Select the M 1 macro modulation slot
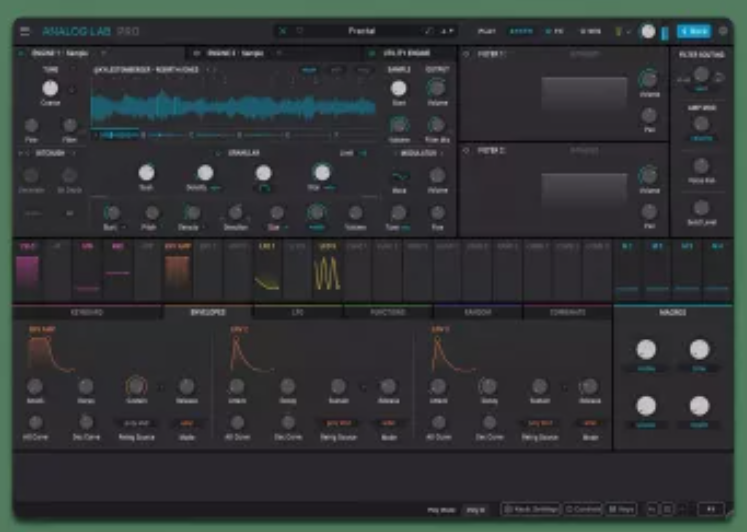This screenshot has width=747, height=532. coord(627,270)
